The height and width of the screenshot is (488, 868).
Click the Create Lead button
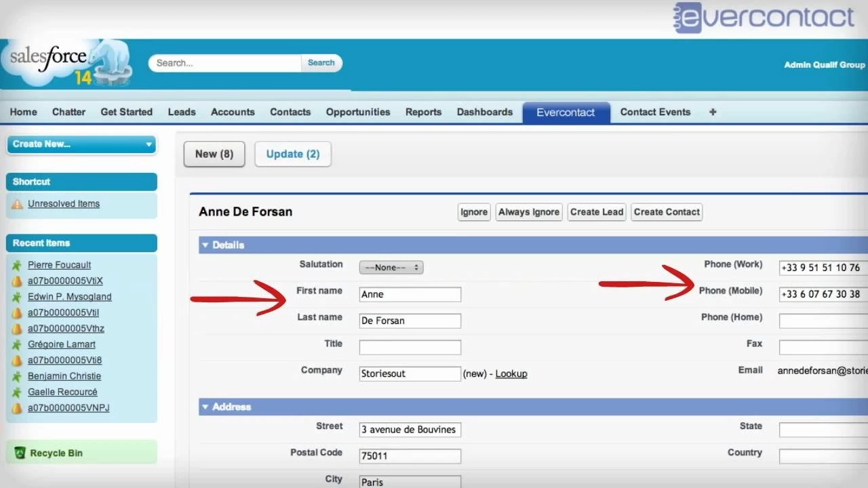tap(597, 212)
